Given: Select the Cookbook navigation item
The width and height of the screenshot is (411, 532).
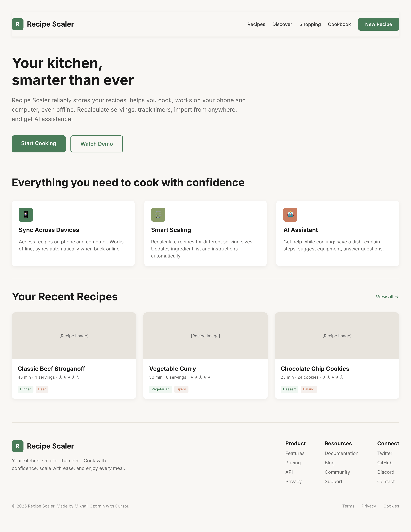Looking at the screenshot, I should click(339, 24).
